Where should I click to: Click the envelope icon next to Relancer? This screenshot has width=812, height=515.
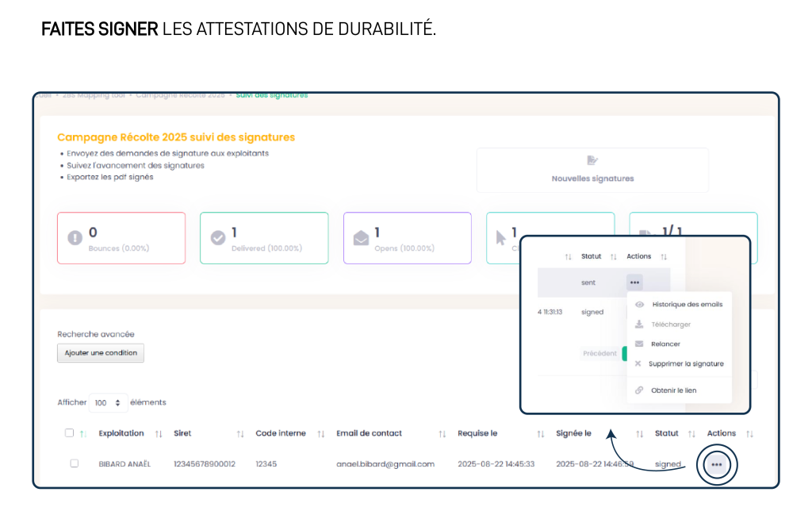point(639,344)
